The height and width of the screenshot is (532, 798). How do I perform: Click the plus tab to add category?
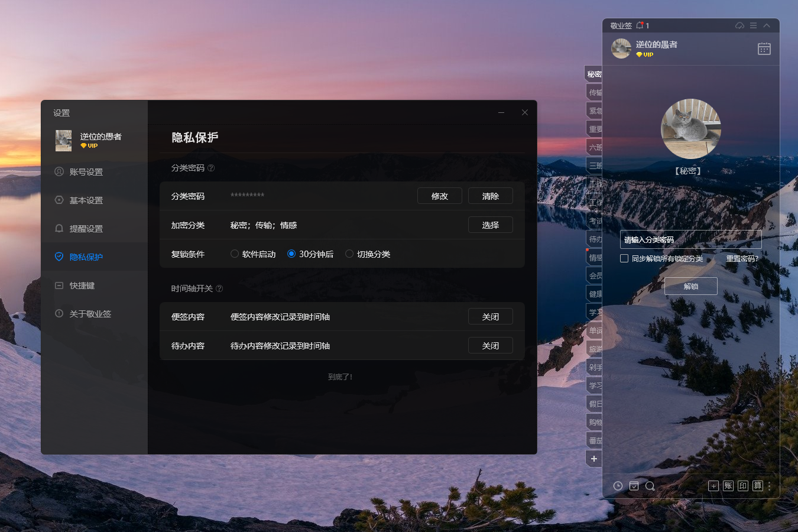594,459
